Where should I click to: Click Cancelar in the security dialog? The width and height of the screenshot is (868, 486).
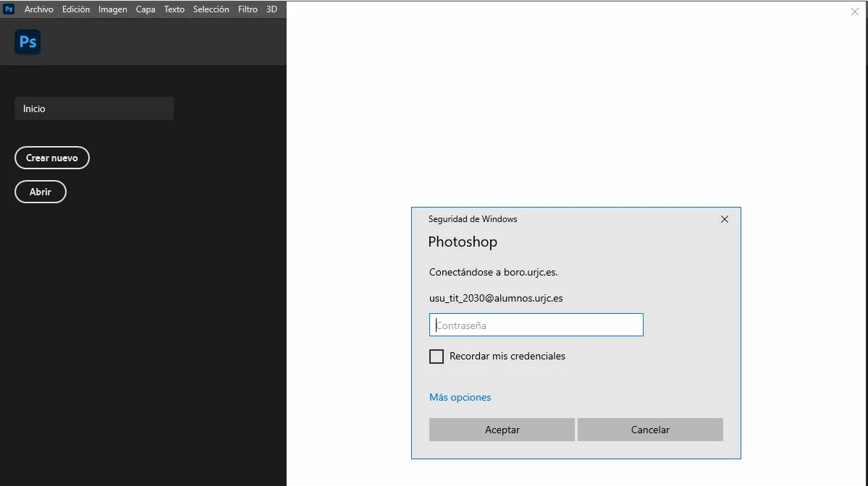[650, 430]
